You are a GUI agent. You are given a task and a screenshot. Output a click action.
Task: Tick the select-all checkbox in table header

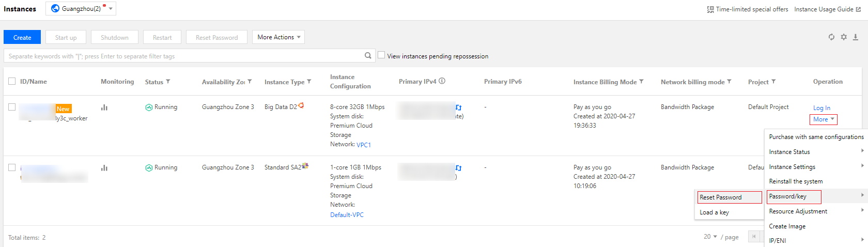pyautogui.click(x=12, y=81)
